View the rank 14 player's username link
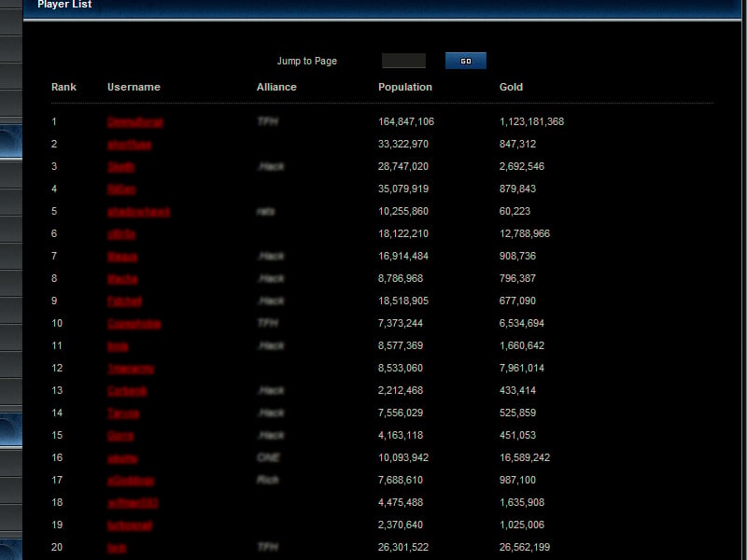Image resolution: width=747 pixels, height=560 pixels. [x=123, y=413]
